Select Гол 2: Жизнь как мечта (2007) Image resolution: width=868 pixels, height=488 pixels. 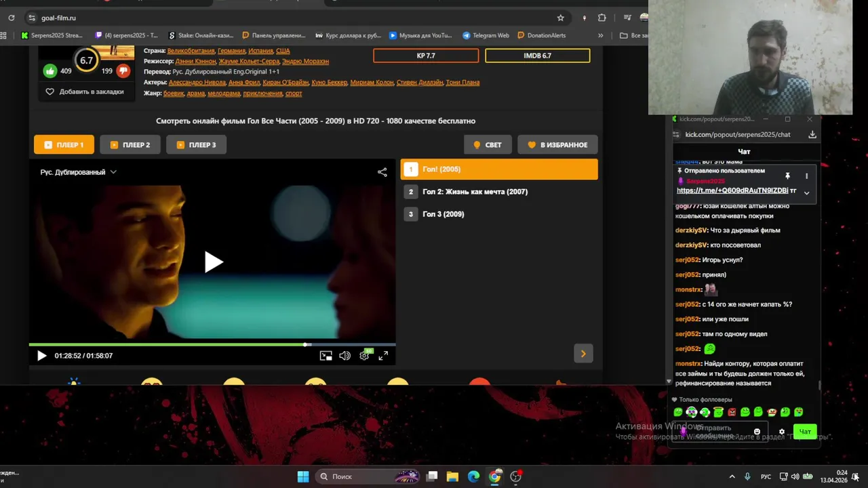(499, 192)
